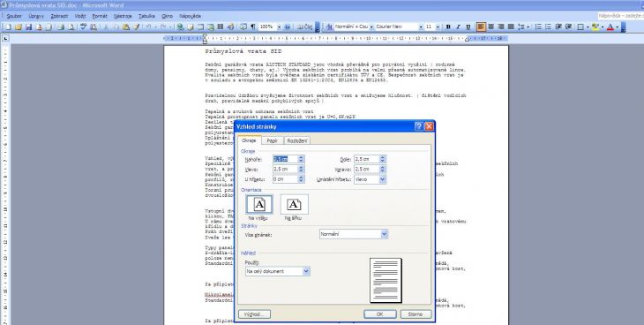Click the Dole bottom margin spinner
Viewport: 644px width, 325px height.
tap(382, 159)
